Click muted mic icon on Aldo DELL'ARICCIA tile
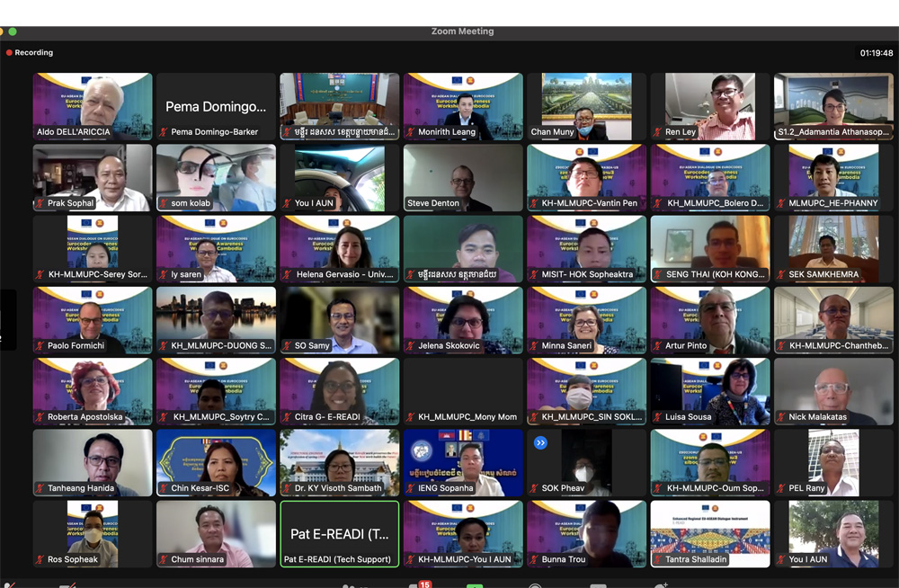This screenshot has height=588, width=899. [40, 132]
